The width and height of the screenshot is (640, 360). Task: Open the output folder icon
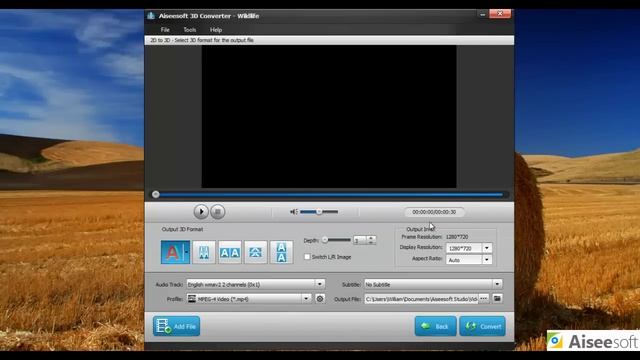[x=497, y=299]
